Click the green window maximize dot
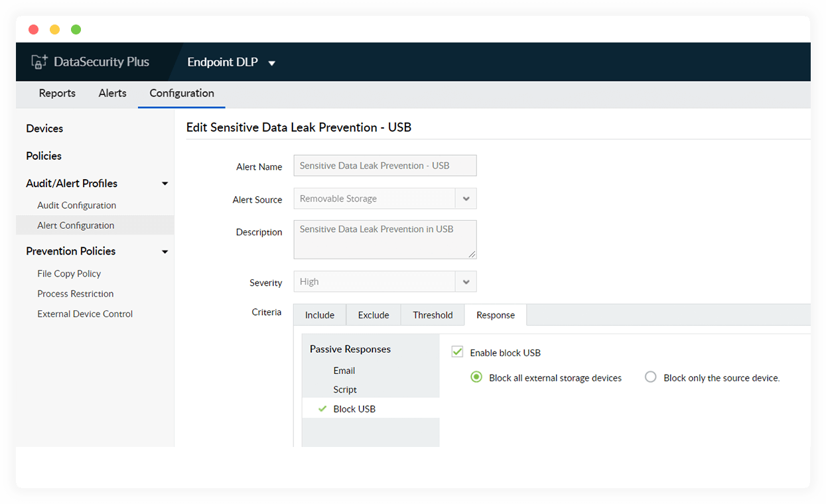 pos(76,30)
